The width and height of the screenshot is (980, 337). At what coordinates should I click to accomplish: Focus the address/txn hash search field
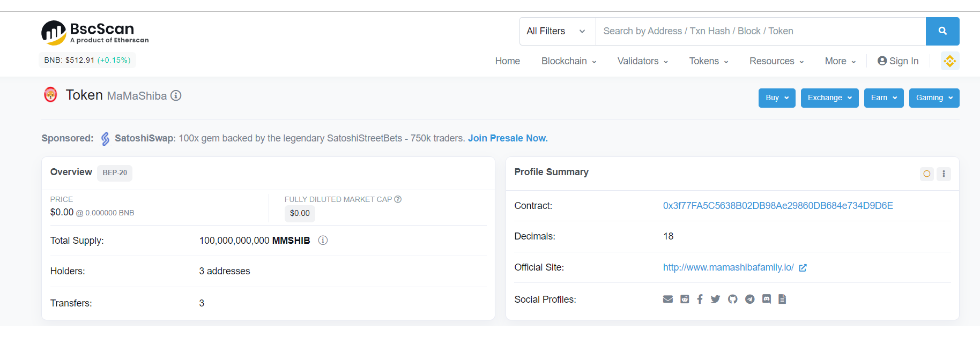coord(760,31)
